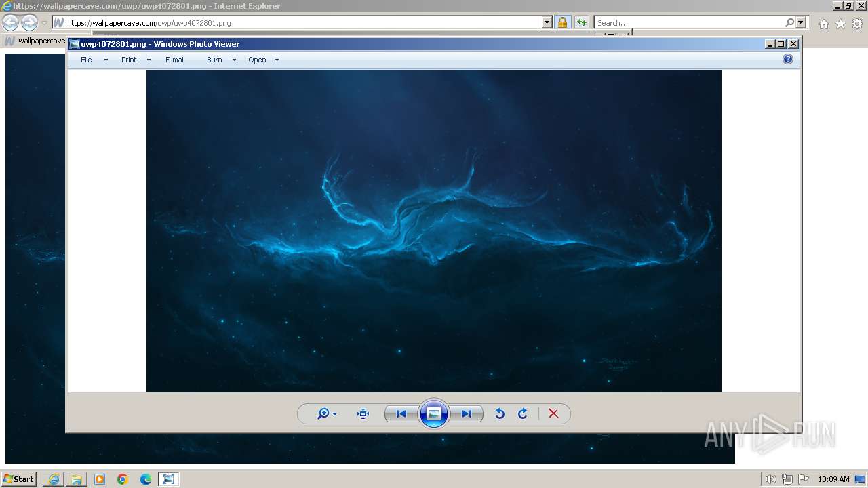Minimize the Photo Viewer window

[x=770, y=44]
